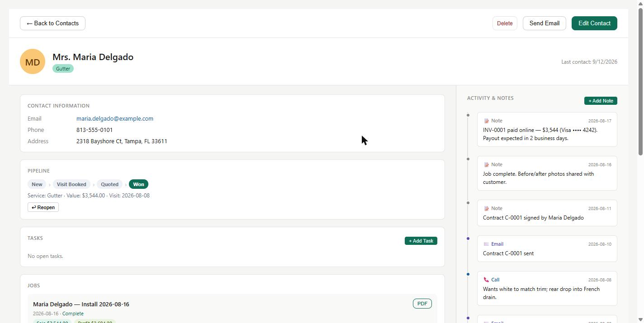The image size is (644, 323).
Task: Reopen the pipeline deal
Action: click(43, 207)
